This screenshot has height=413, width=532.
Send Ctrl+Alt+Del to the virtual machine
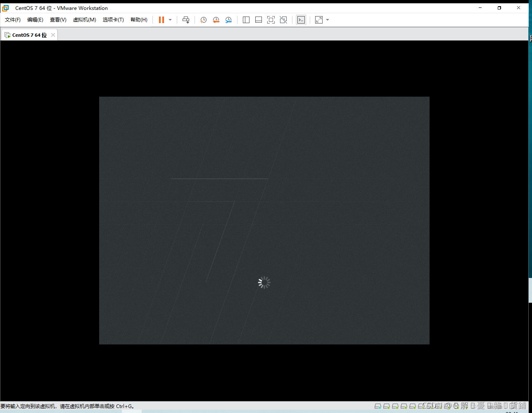point(186,20)
